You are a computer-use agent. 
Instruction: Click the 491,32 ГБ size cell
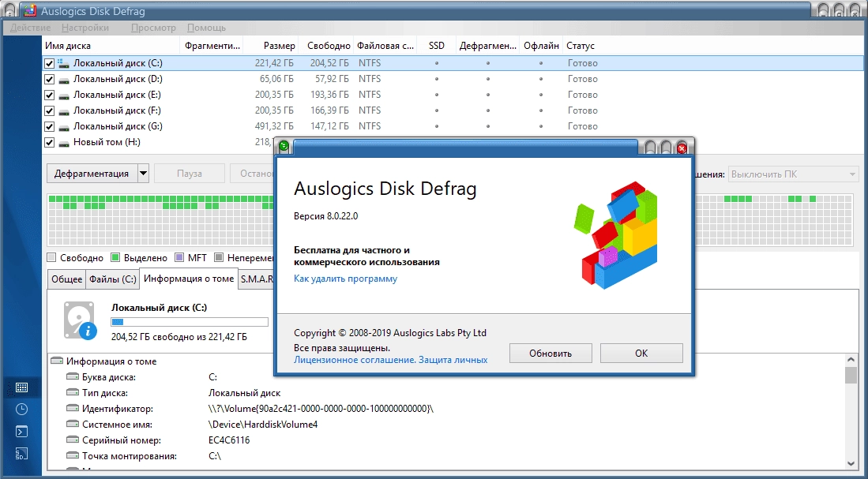[x=274, y=126]
